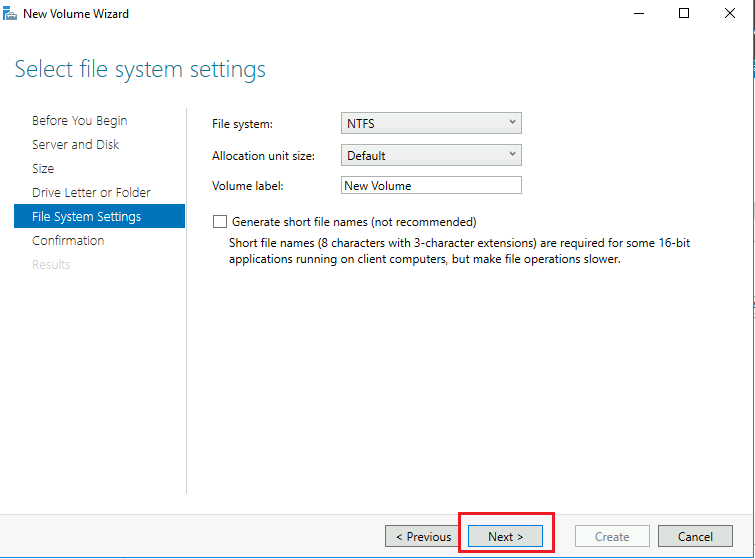Minimize the New Volume Wizard window
The image size is (755, 559).
click(x=638, y=14)
